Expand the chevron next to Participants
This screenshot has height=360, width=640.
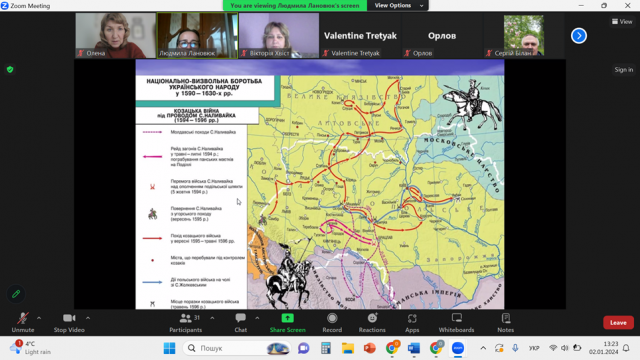[x=212, y=318]
